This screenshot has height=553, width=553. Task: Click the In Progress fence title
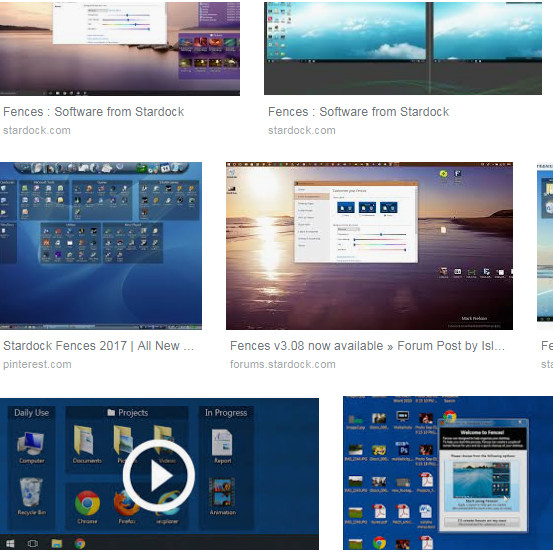click(x=226, y=413)
